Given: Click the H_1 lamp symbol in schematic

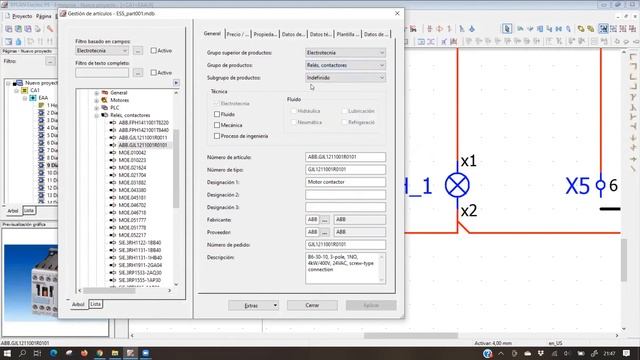Looking at the screenshot, I should [x=457, y=185].
